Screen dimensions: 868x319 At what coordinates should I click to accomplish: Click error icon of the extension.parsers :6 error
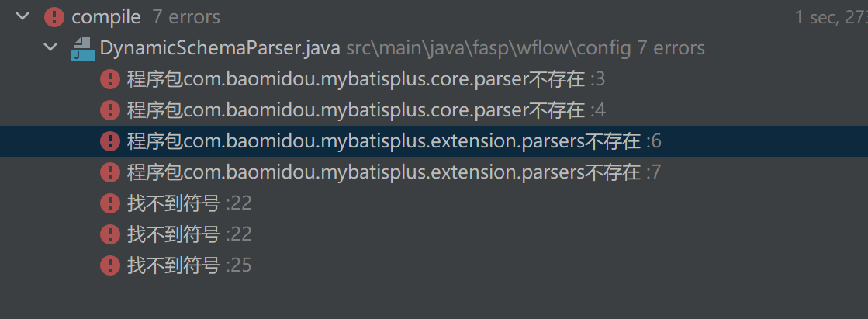click(110, 141)
